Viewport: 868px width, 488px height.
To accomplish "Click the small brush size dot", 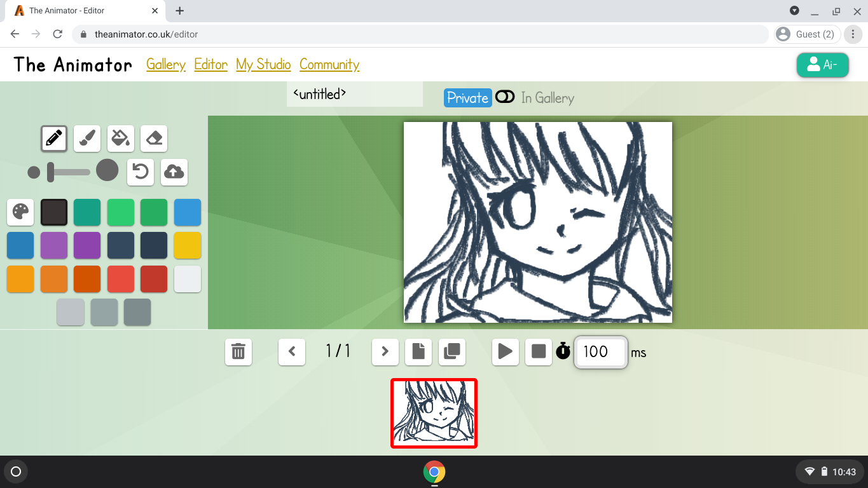I will point(34,172).
